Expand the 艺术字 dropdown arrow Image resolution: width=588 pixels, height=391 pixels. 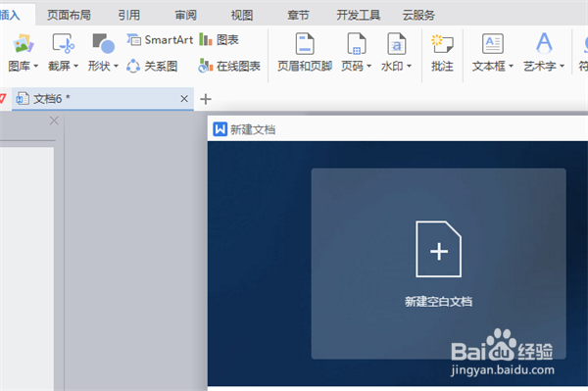pos(563,66)
